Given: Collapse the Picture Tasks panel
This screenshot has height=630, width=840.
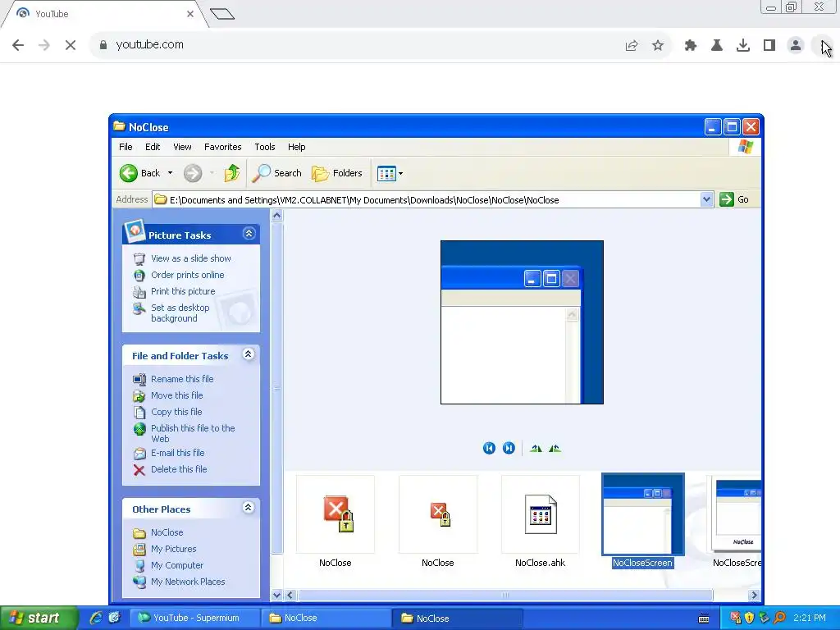Looking at the screenshot, I should click(249, 234).
